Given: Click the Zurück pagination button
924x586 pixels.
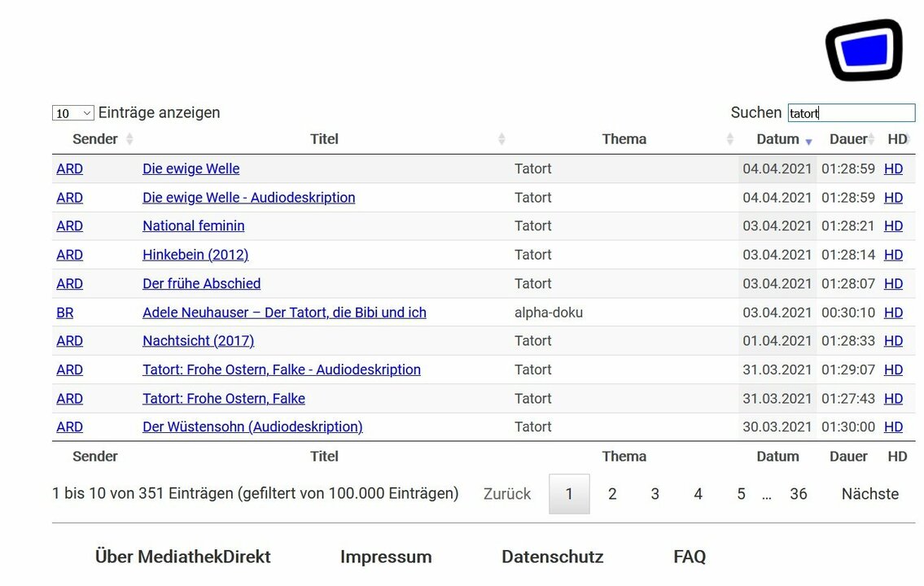Looking at the screenshot, I should pyautogui.click(x=506, y=493).
